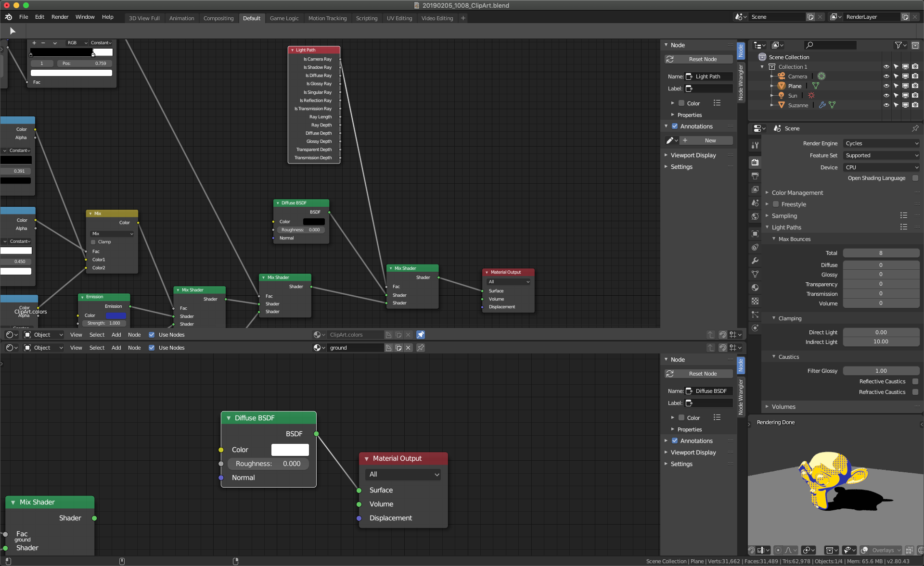
Task: Open the World properties tab icon
Action: (755, 216)
